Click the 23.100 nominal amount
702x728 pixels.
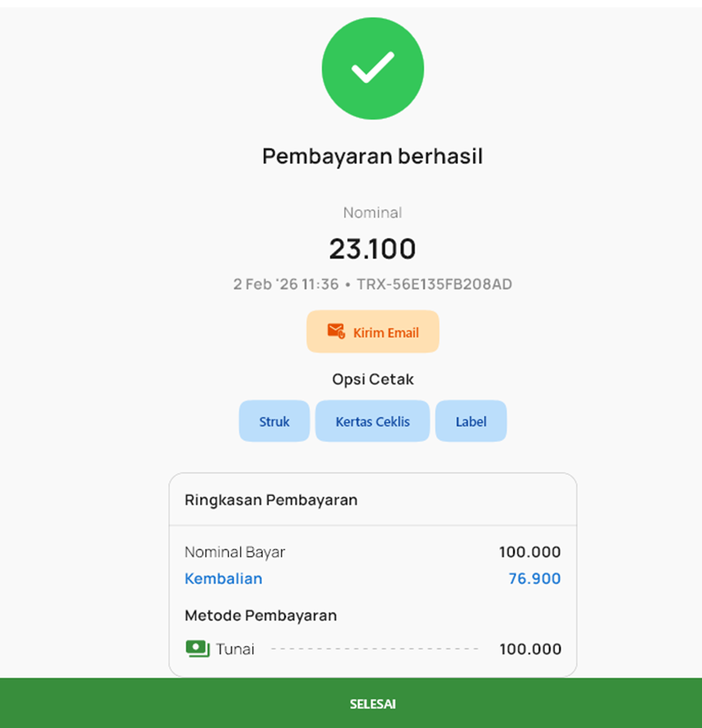pyautogui.click(x=372, y=249)
